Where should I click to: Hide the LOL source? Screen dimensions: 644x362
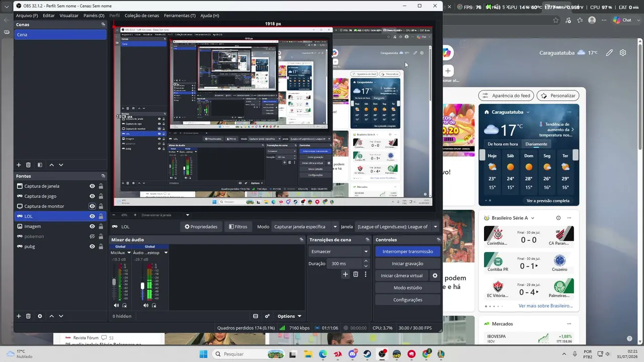[92, 216]
